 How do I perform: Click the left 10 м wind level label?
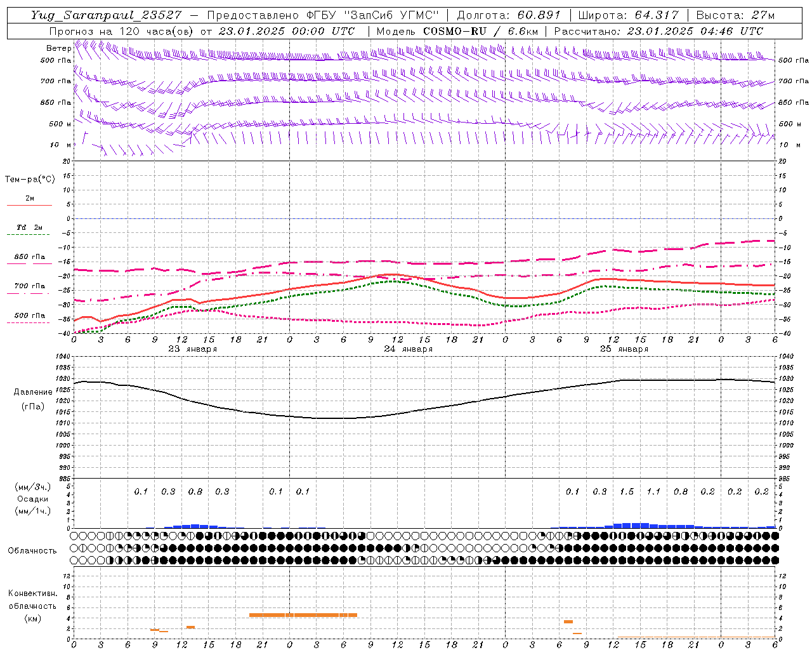coord(60,145)
